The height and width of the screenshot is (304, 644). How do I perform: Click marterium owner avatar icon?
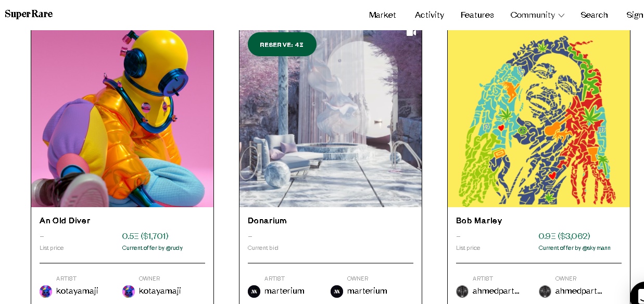point(337,291)
